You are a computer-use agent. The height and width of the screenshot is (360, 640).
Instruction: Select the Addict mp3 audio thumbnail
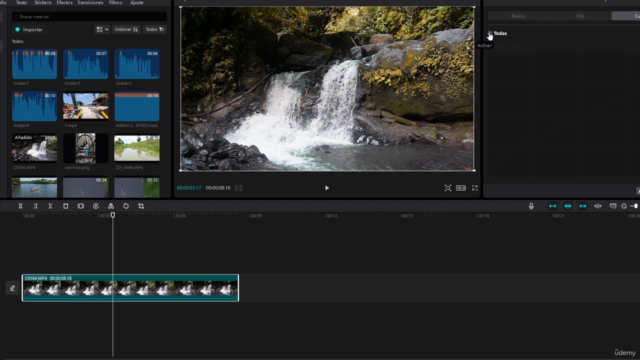(137, 106)
